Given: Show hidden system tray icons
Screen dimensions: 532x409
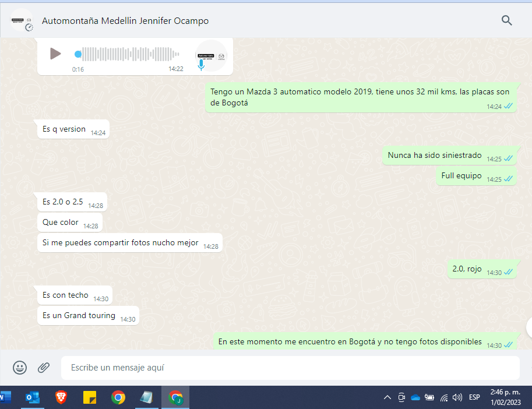Looking at the screenshot, I should (x=387, y=397).
